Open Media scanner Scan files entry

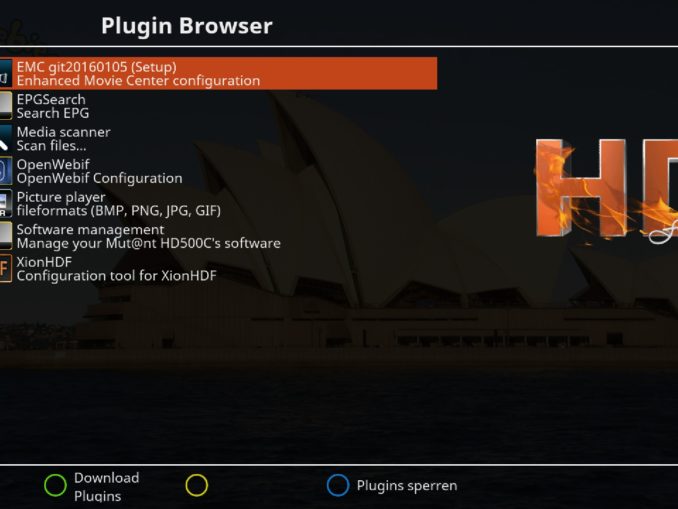pyautogui.click(x=218, y=138)
